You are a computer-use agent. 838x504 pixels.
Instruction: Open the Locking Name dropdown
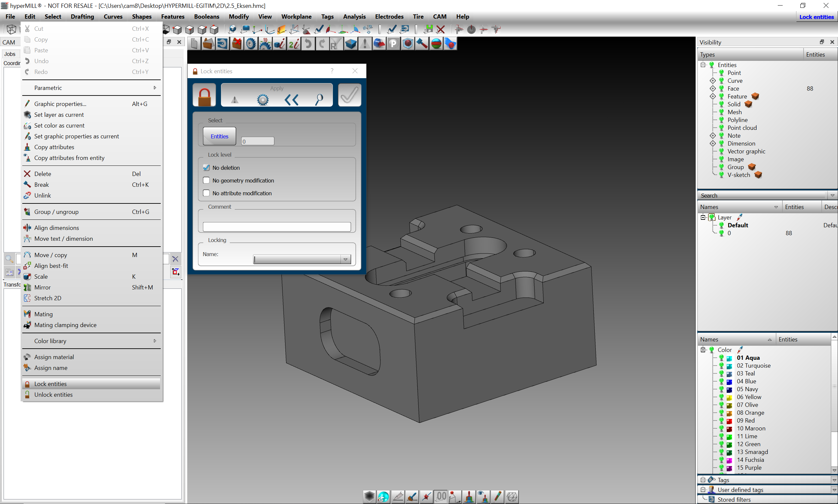345,259
